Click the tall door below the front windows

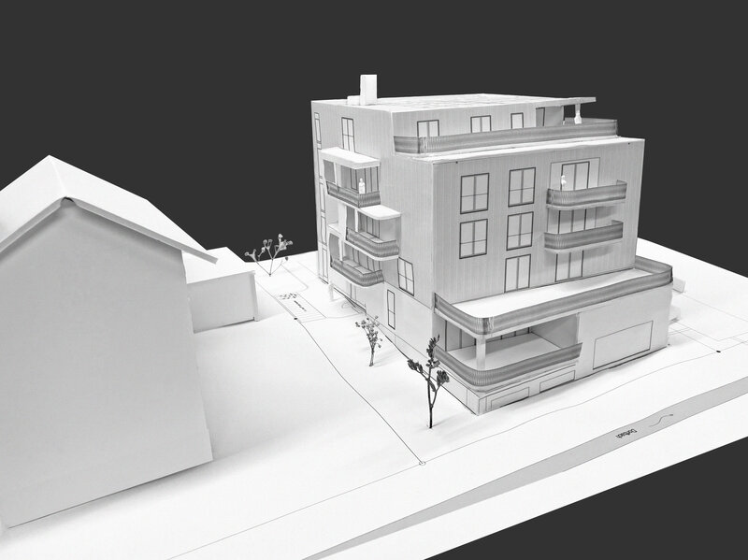click(517, 271)
